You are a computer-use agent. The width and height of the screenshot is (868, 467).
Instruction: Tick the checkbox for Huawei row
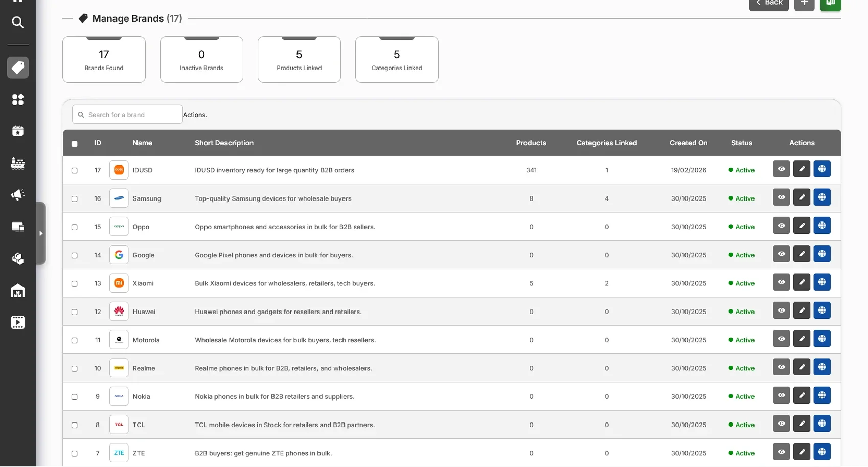pyautogui.click(x=75, y=312)
